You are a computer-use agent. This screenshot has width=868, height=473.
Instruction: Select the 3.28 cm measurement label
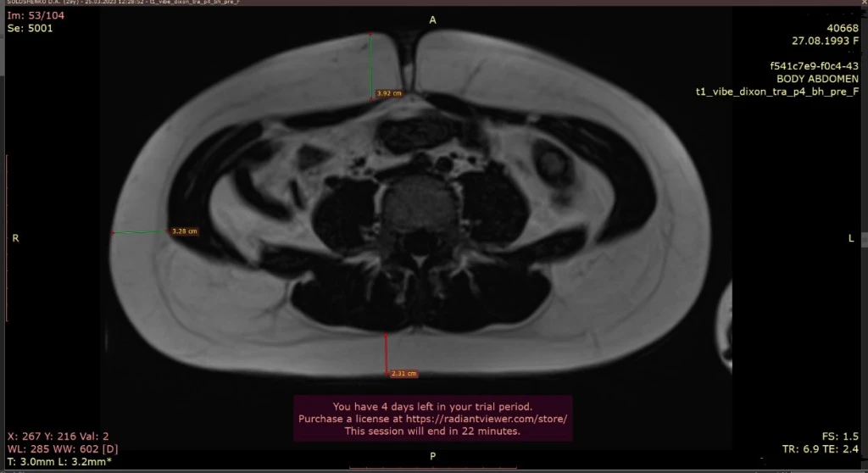(184, 231)
